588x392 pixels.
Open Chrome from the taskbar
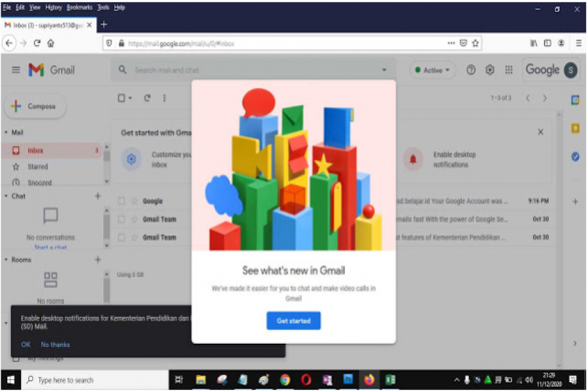285,380
